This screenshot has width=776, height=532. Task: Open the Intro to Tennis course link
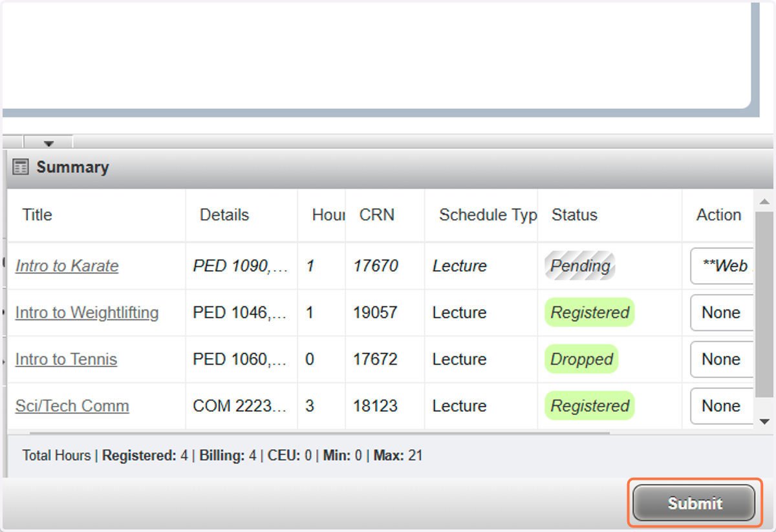(66, 359)
